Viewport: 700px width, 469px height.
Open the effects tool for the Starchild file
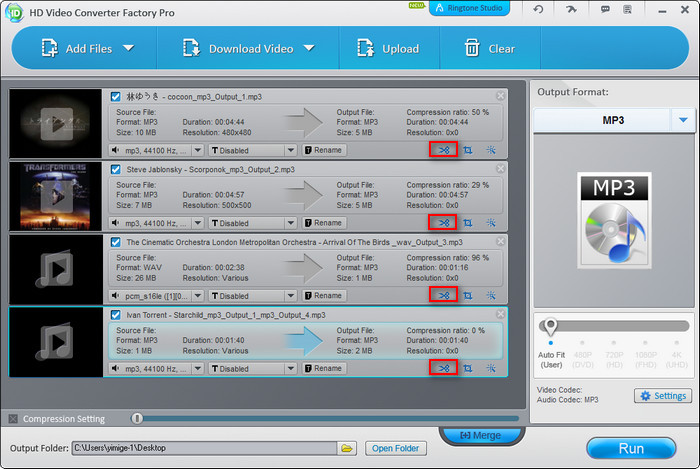pyautogui.click(x=491, y=368)
